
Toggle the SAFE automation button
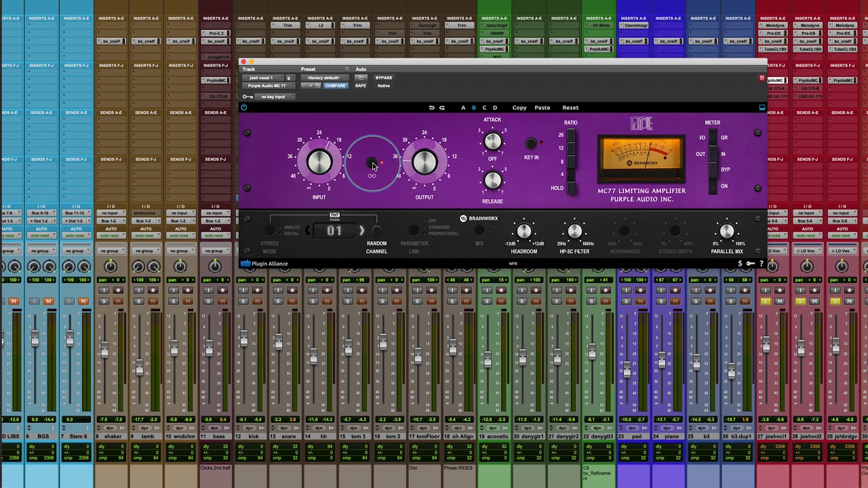(361, 85)
